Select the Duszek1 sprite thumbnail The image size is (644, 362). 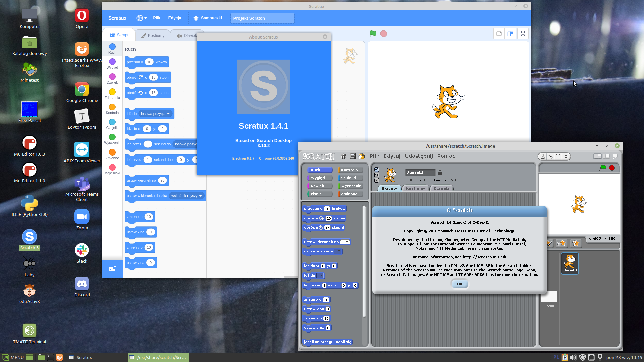tap(570, 263)
